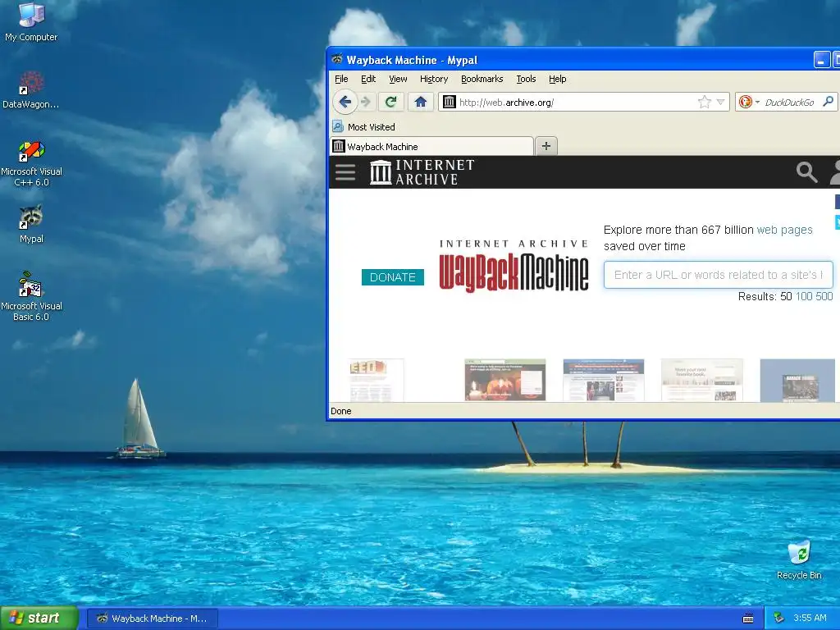Open the Help menu
Viewport: 840px width, 630px height.
(558, 79)
